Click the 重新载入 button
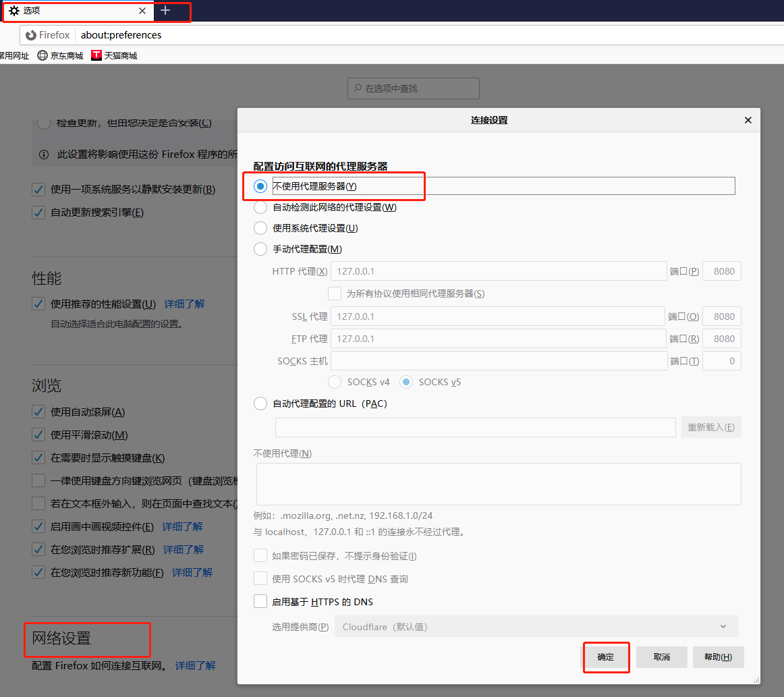784x697 pixels. click(x=711, y=428)
